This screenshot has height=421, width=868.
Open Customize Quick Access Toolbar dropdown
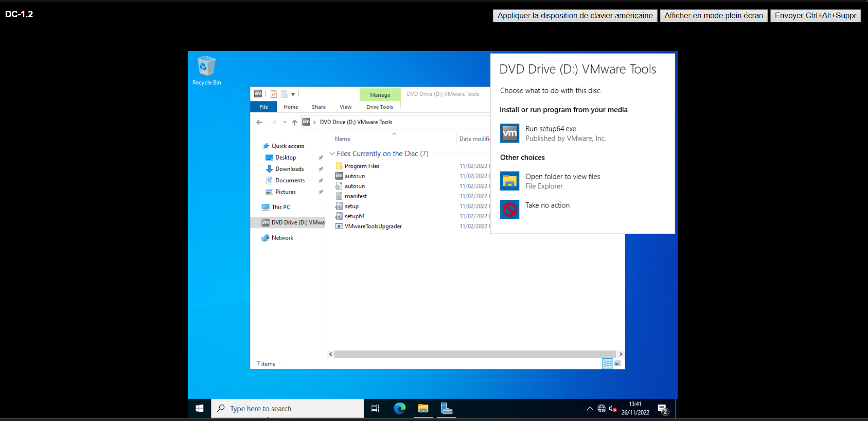coord(293,94)
